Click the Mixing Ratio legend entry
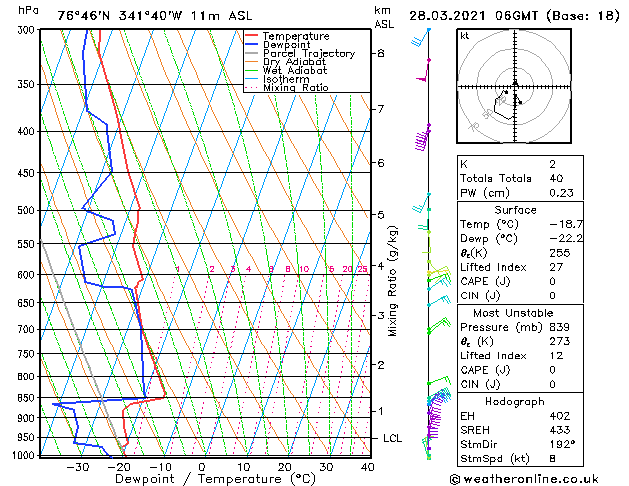Image resolution: width=629 pixels, height=486 pixels. pos(287,87)
